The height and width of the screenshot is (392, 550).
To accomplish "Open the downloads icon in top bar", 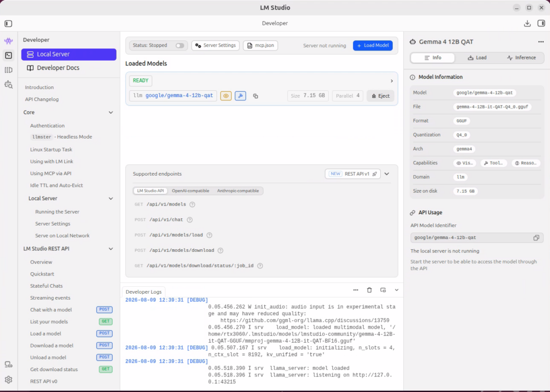I will coord(527,24).
